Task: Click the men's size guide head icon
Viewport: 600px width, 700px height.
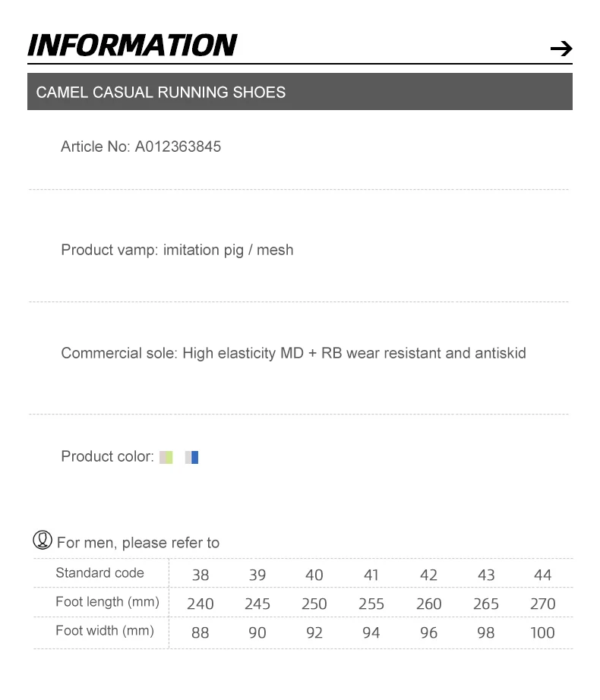Action: (x=43, y=540)
